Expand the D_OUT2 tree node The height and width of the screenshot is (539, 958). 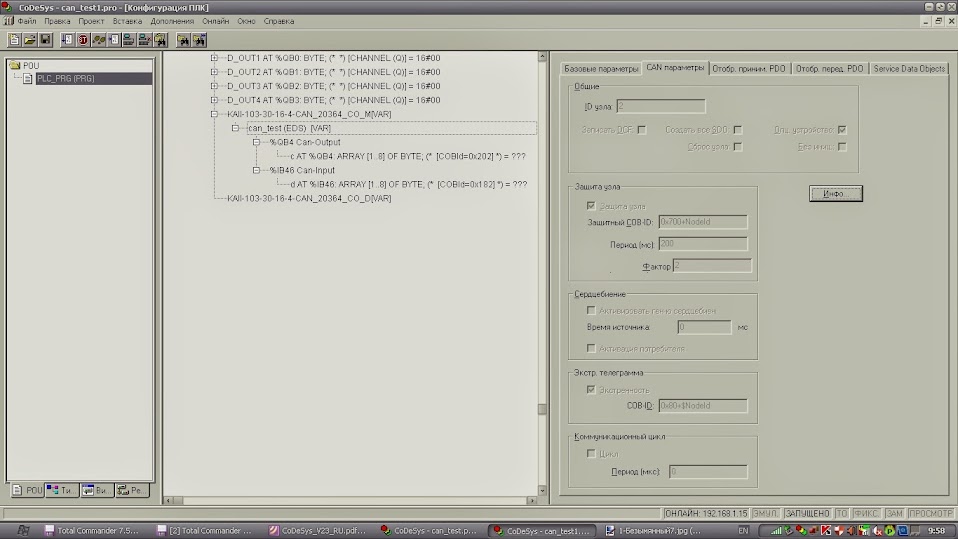(x=214, y=72)
